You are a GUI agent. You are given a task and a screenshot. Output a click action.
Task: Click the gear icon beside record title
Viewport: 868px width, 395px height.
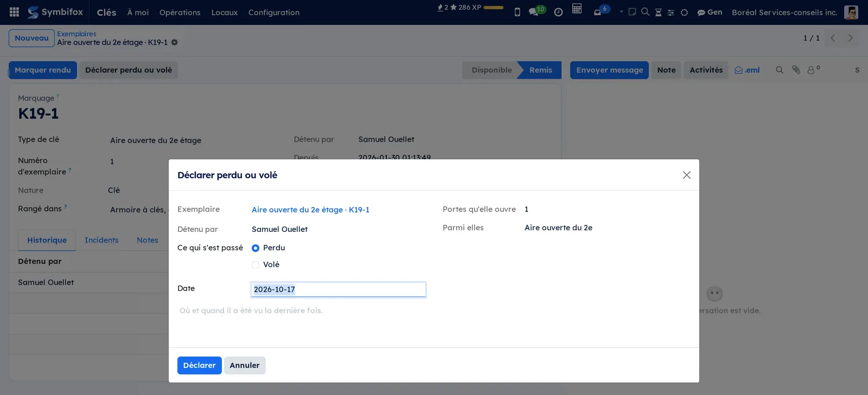(175, 42)
